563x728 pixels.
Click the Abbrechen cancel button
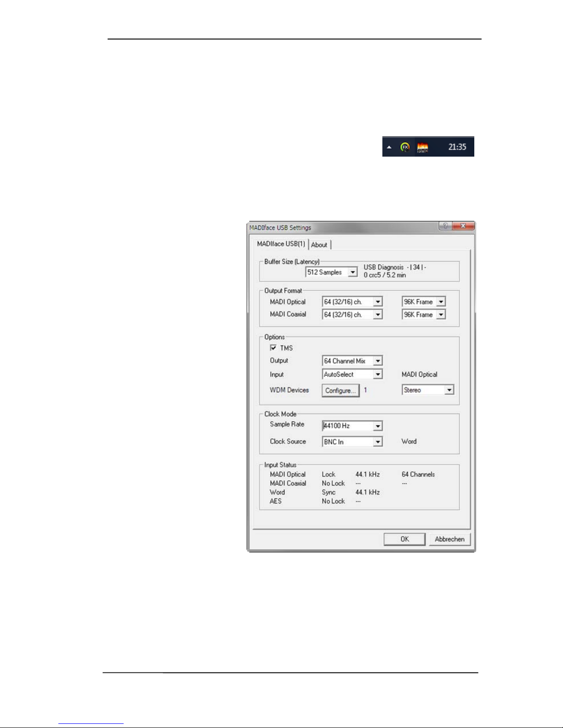[x=449, y=539]
